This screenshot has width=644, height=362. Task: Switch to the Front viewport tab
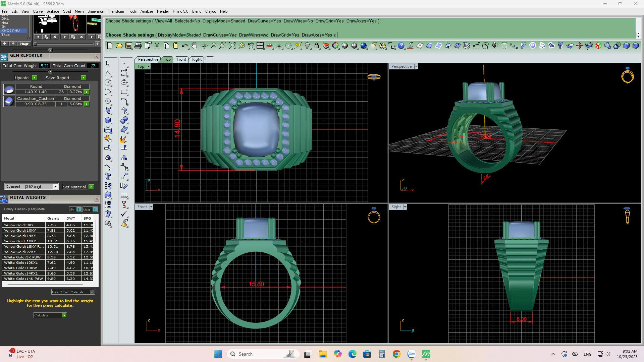pyautogui.click(x=181, y=59)
